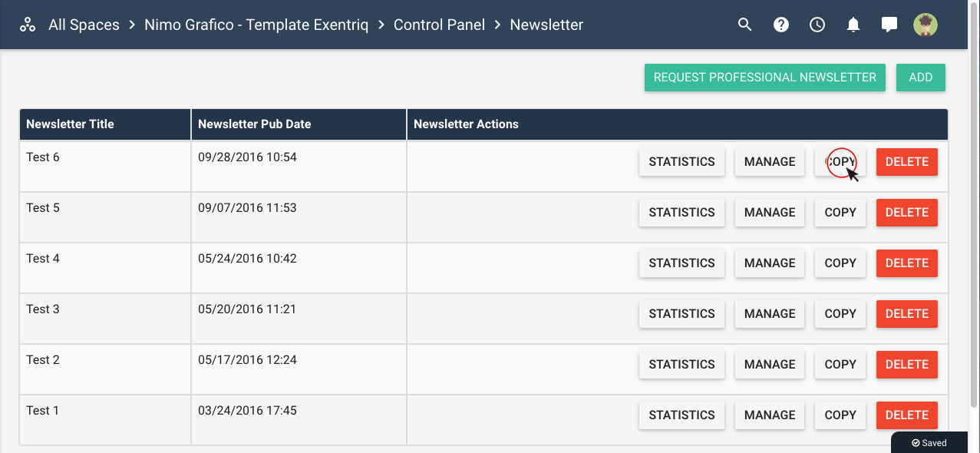Image resolution: width=980 pixels, height=453 pixels.
Task: Navigate to Control Panel breadcrumb
Action: click(439, 25)
